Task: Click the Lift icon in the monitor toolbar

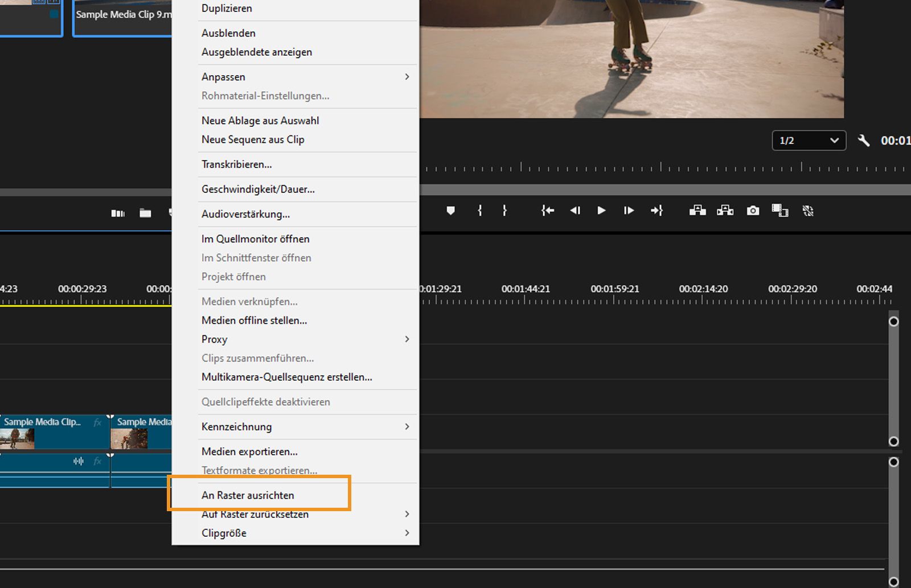Action: click(x=697, y=211)
